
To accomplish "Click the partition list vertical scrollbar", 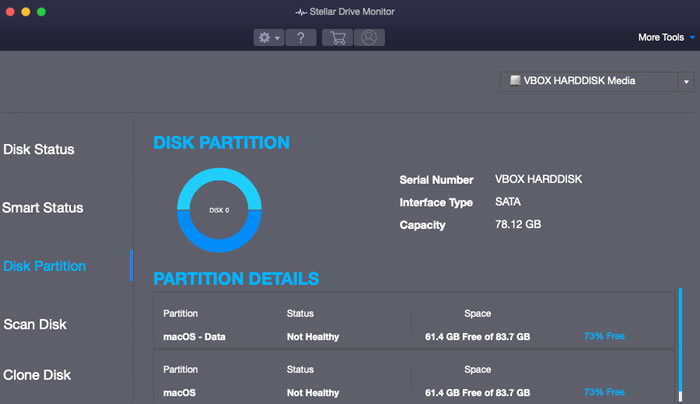I will coord(680,344).
